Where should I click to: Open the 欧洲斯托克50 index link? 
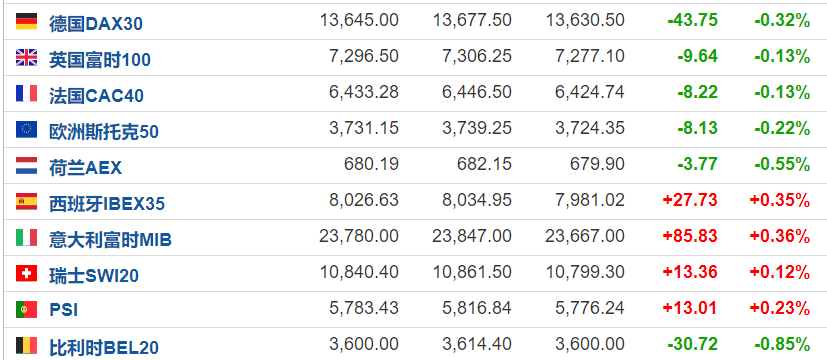tap(104, 131)
